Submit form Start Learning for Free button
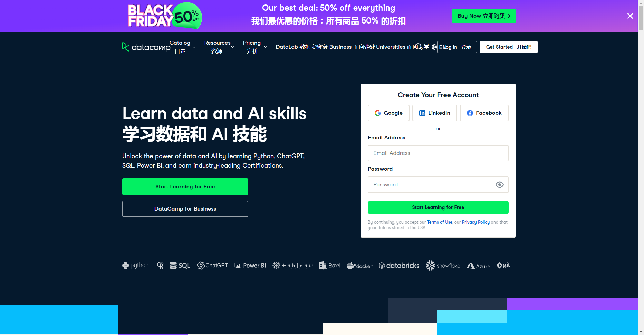Screen dimensions: 644x335 438,207
